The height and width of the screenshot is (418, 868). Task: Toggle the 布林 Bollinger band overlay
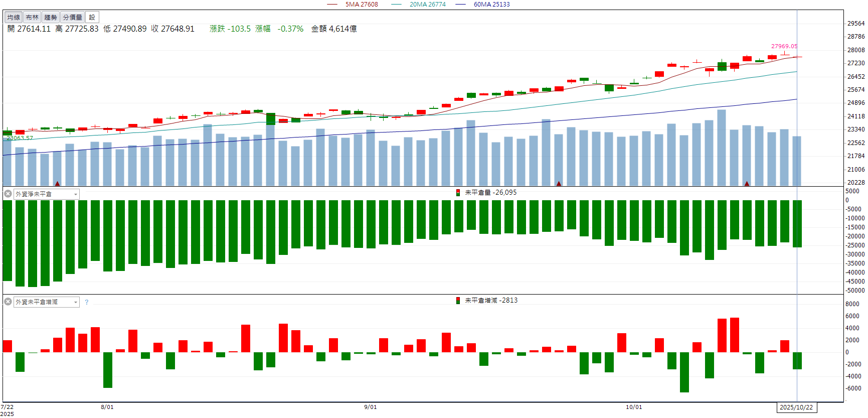32,18
